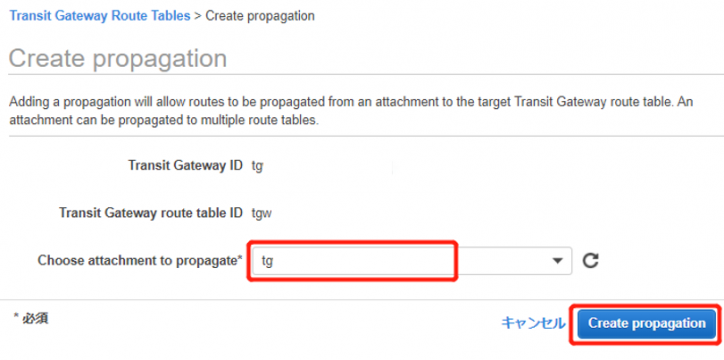Click the propagation description paragraph text
This screenshot has width=724, height=360.
pyautogui.click(x=351, y=111)
